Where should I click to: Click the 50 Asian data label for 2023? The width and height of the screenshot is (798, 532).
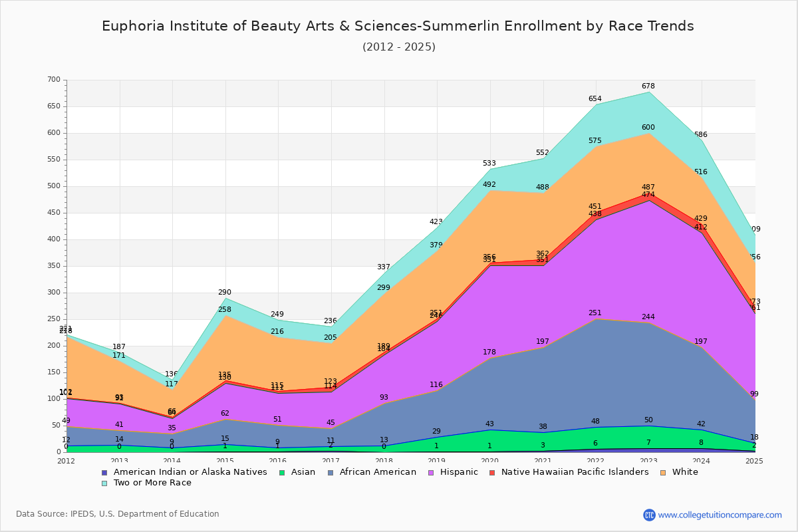(x=648, y=420)
